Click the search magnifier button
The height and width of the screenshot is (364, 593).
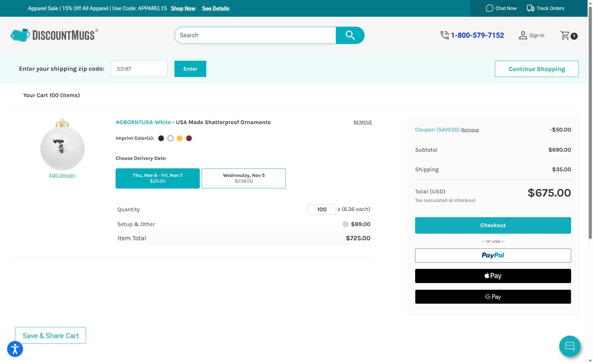click(x=350, y=35)
